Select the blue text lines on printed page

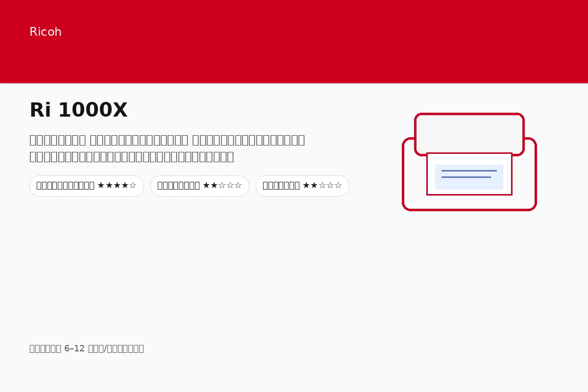pos(469,174)
